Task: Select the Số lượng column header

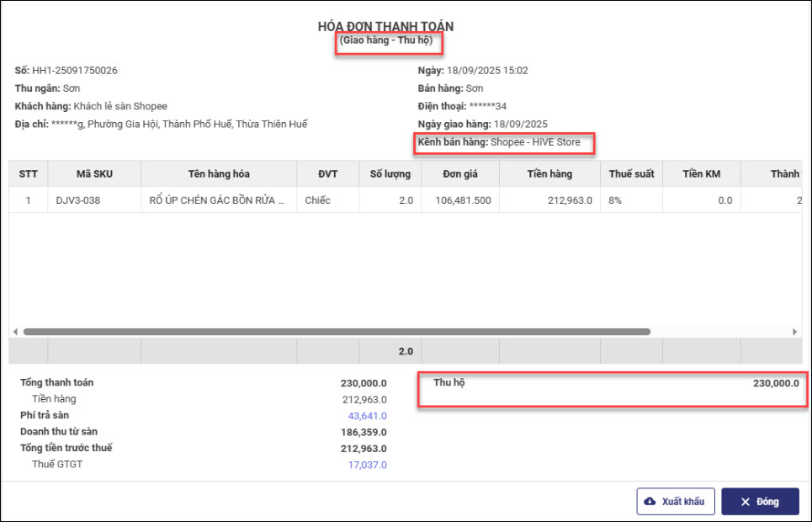Action: pyautogui.click(x=390, y=174)
